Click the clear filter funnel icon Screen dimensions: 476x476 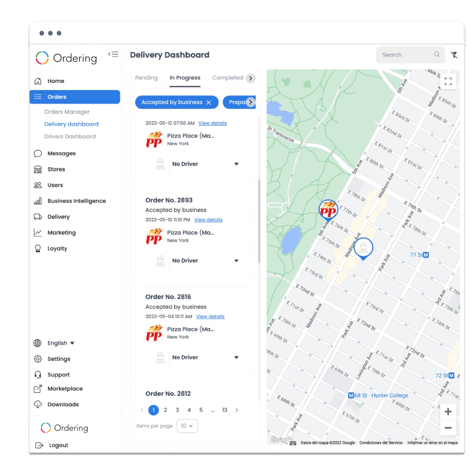(x=454, y=55)
